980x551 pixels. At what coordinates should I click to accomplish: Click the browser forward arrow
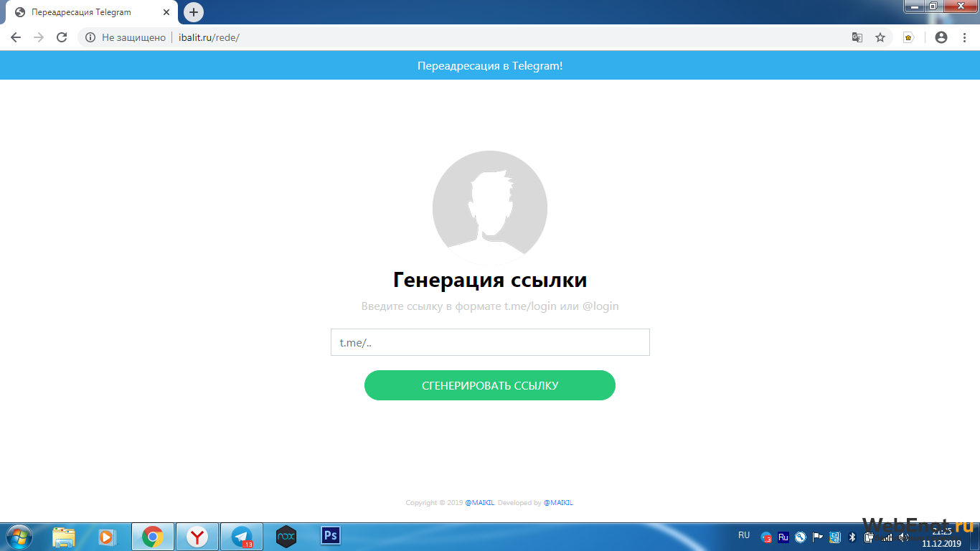pyautogui.click(x=39, y=37)
